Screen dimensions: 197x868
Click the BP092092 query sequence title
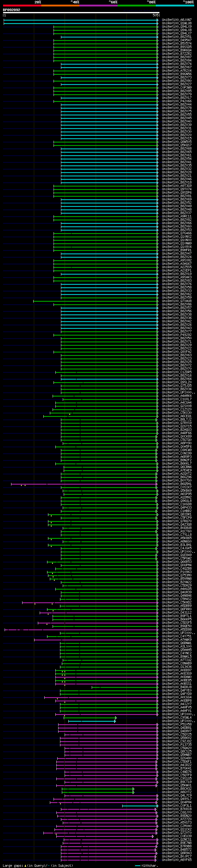[11, 10]
